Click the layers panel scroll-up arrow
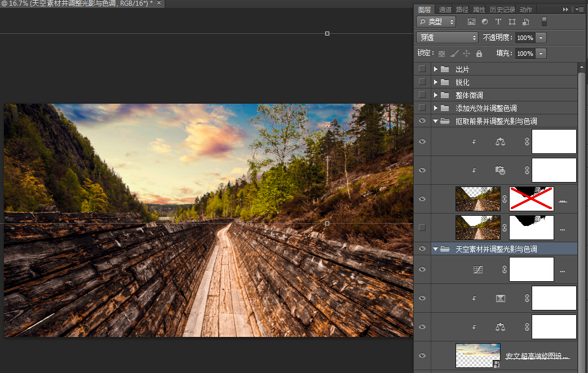 pyautogui.click(x=582, y=68)
